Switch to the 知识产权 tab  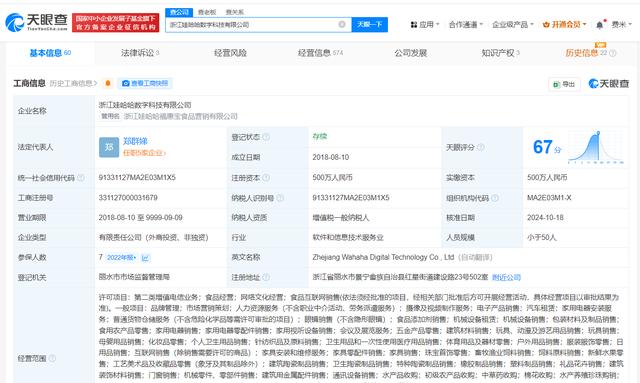[x=500, y=53]
